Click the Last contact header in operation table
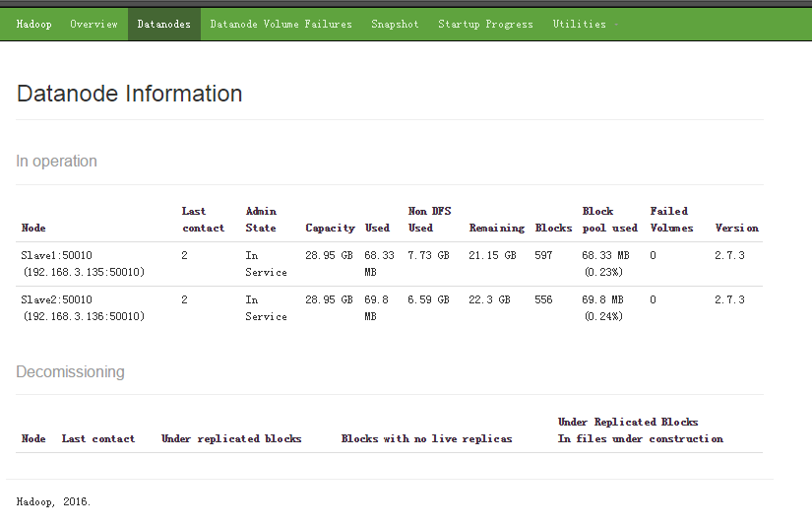 pyautogui.click(x=203, y=220)
